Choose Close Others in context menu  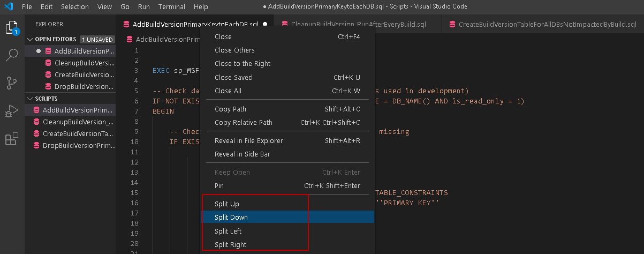click(234, 50)
